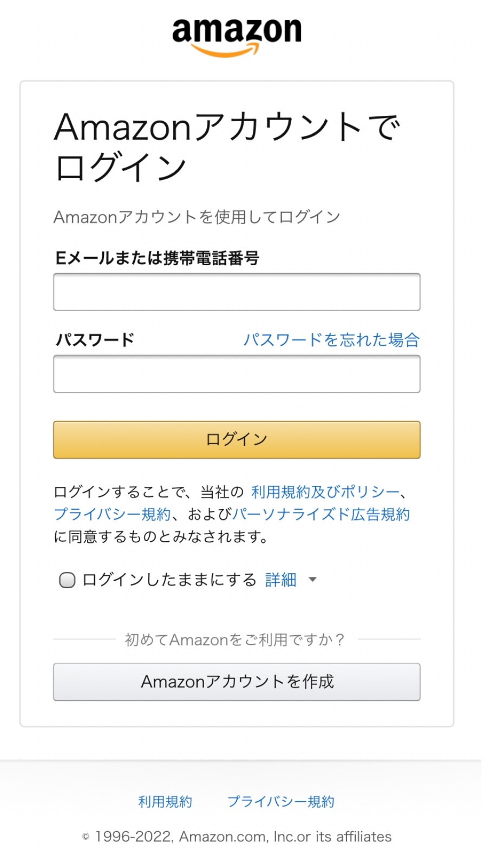
Task: Open プライバシー規約 link in the agreement paragraph
Action: (112, 514)
